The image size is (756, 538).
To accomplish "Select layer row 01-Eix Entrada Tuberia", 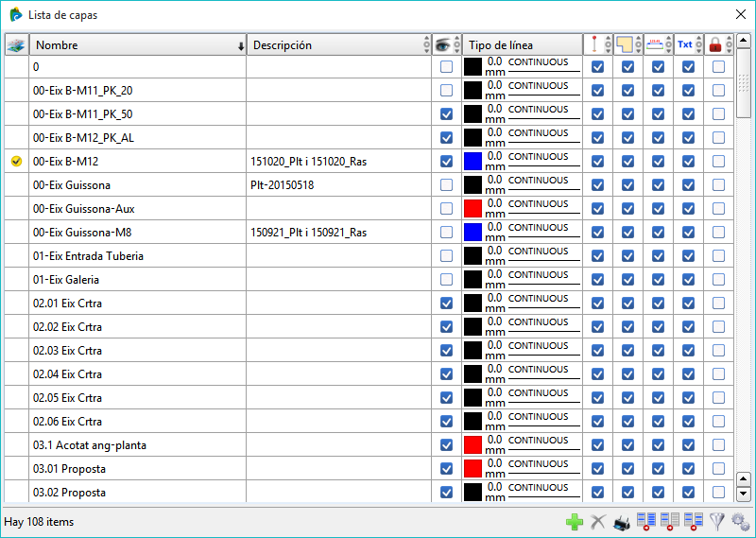I will pyautogui.click(x=369, y=255).
